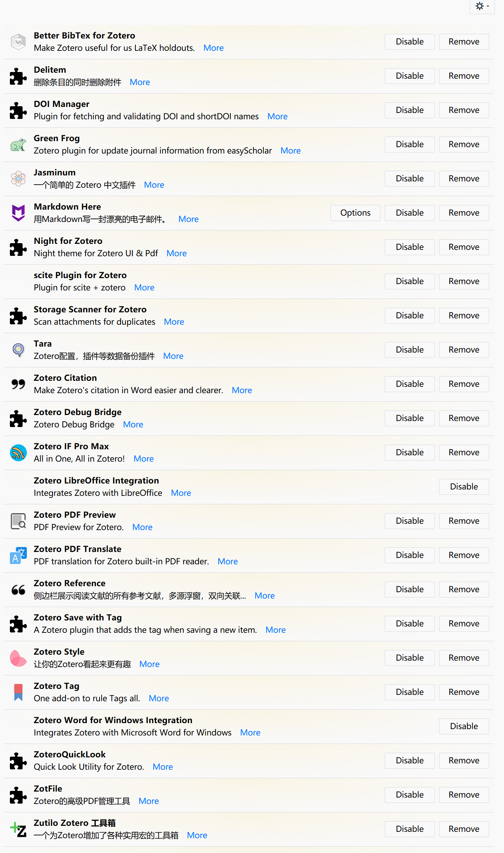The image size is (504, 853).
Task: Click the Zotero IF Pro Max icon
Action: pos(18,452)
